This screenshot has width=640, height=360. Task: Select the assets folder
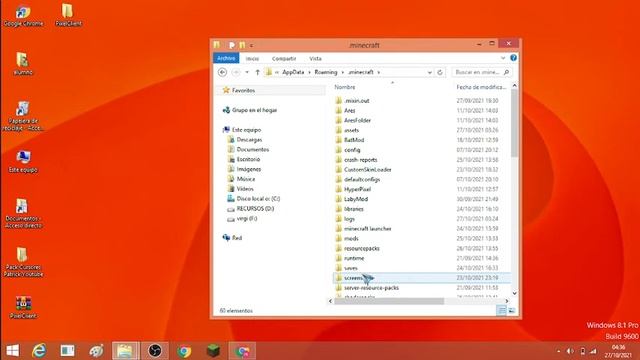351,130
